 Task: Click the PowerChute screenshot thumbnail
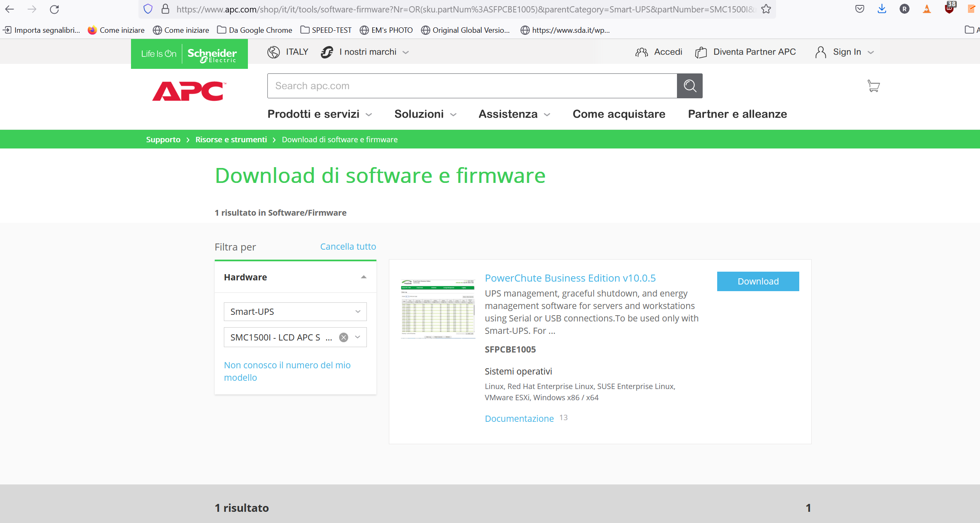438,309
